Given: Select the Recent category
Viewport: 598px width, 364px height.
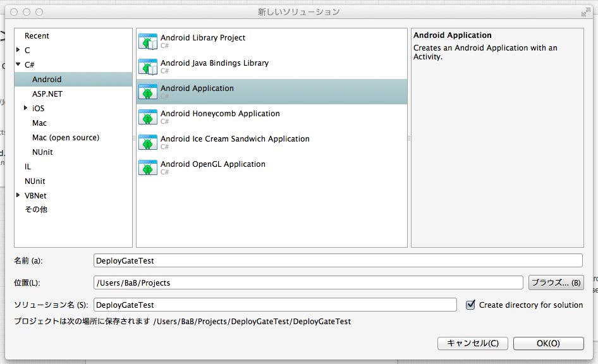Looking at the screenshot, I should [37, 36].
